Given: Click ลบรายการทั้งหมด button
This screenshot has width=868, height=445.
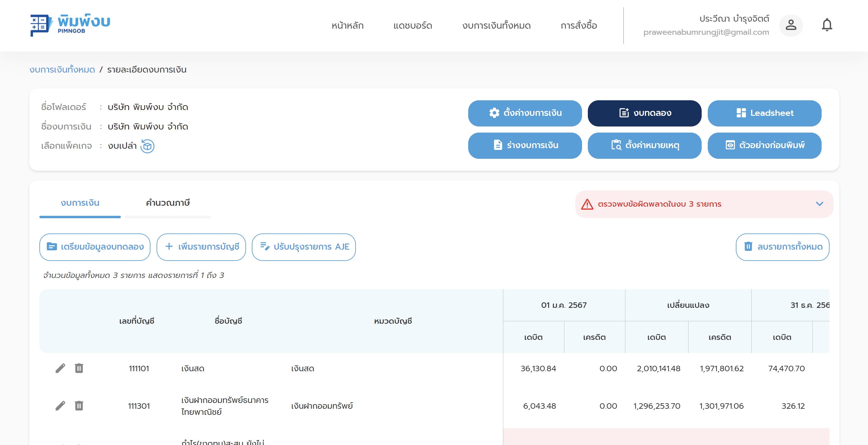Looking at the screenshot, I should pos(782,247).
